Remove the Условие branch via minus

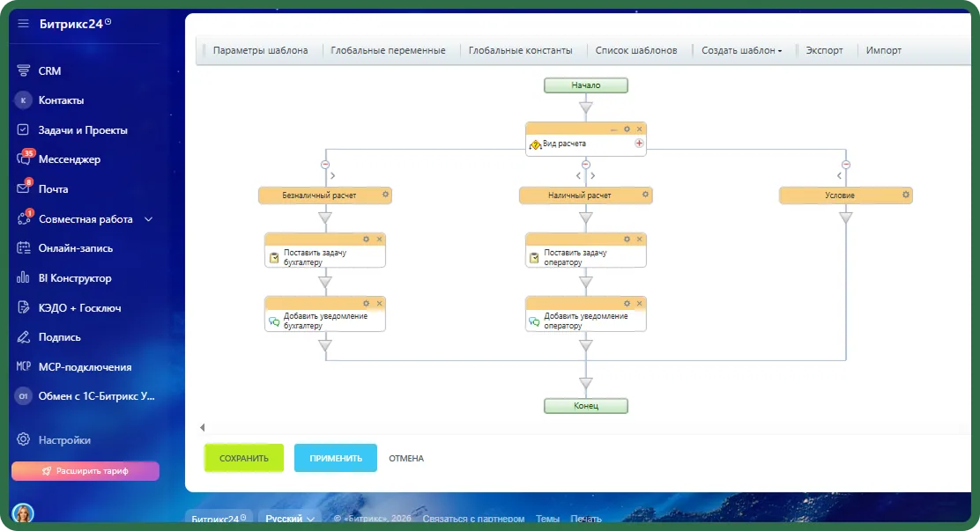[x=846, y=165]
